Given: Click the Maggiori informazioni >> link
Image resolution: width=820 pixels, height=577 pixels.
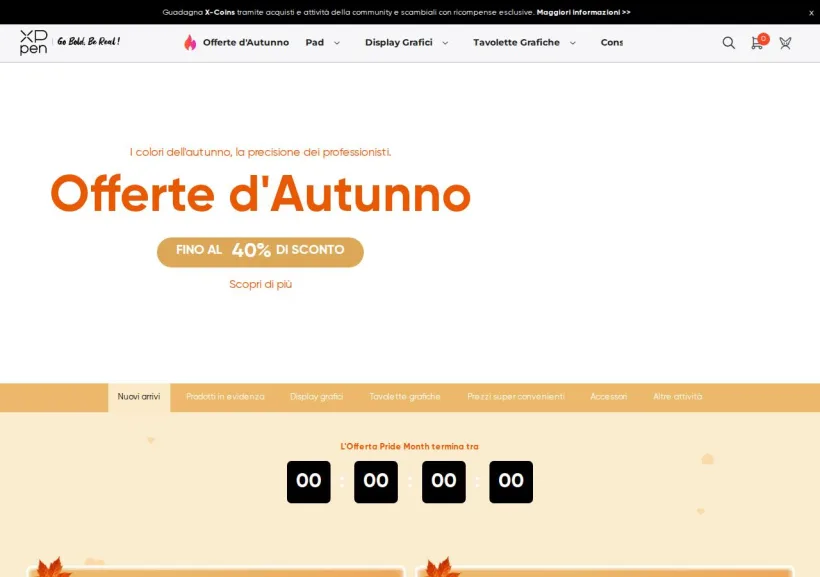Looking at the screenshot, I should coord(583,12).
